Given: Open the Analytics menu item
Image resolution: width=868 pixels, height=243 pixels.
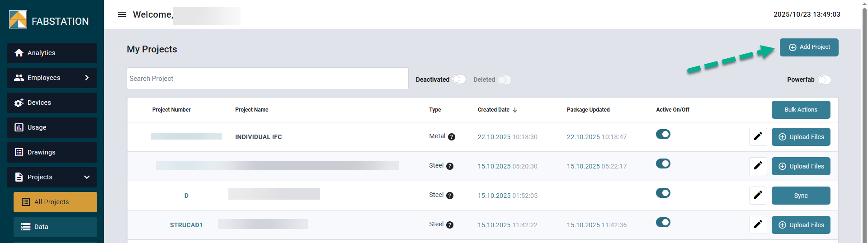Looking at the screenshot, I should pos(52,53).
